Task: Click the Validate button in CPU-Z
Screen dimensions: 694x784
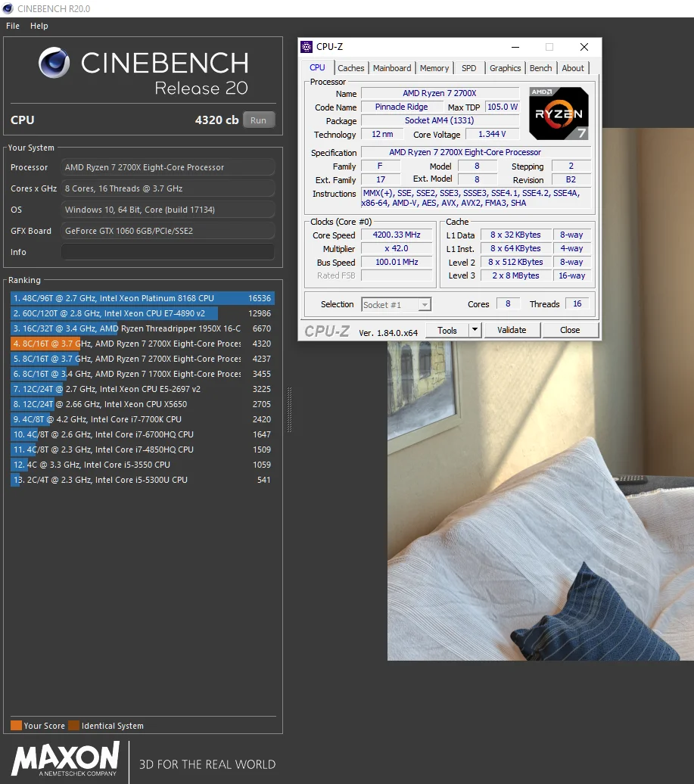Action: click(x=512, y=330)
